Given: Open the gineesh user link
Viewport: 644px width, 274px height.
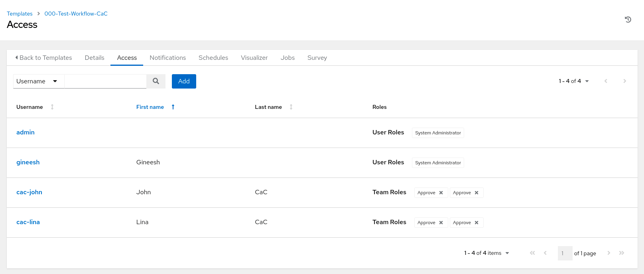Looking at the screenshot, I should coord(28,162).
